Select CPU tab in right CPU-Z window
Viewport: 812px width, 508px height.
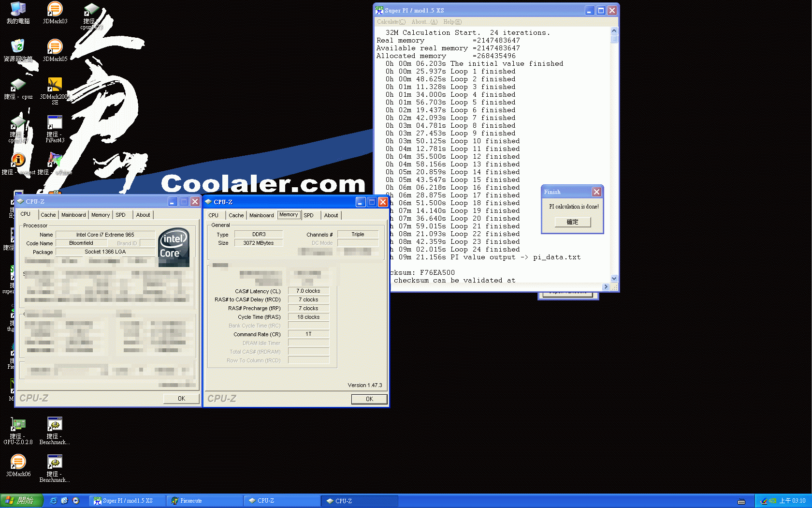[x=214, y=215]
